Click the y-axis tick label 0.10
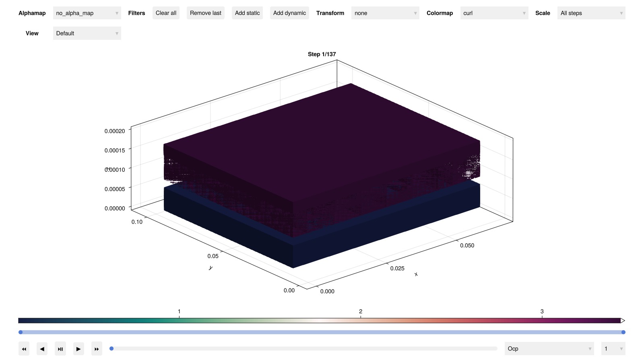Image resolution: width=644 pixels, height=362 pixels. (x=137, y=222)
